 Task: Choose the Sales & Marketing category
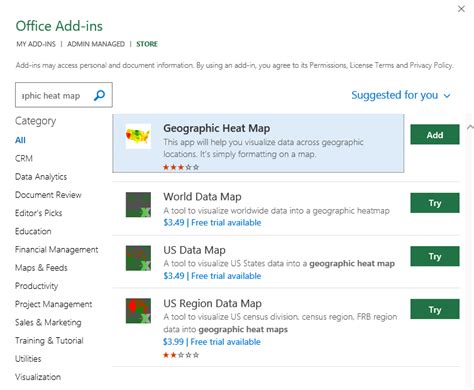[48, 322]
